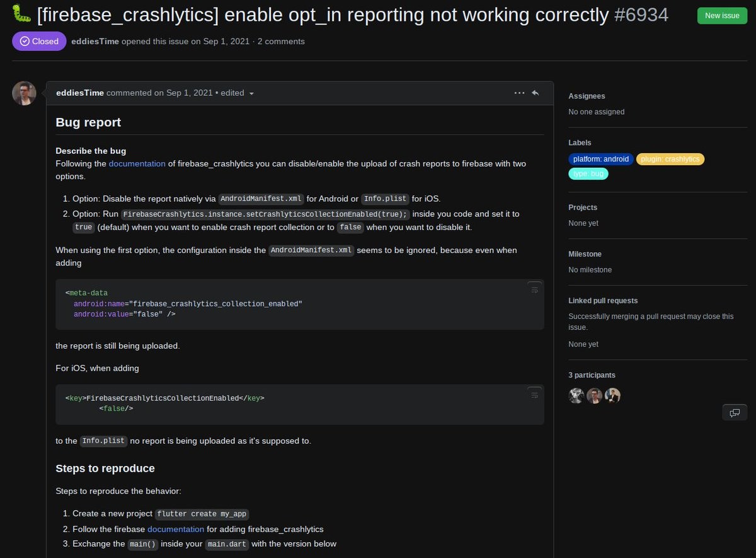Click the 'Steps to reproduce' heading

click(x=105, y=468)
